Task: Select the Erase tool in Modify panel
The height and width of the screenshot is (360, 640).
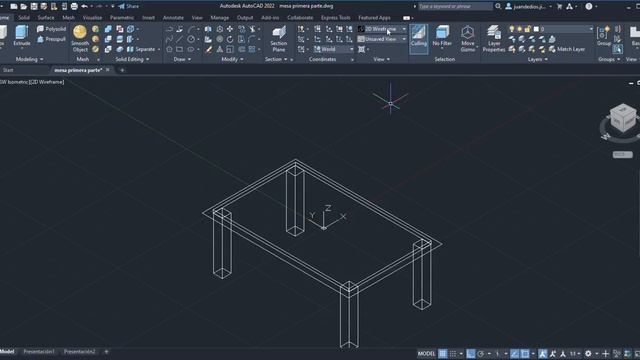Action: tap(209, 49)
